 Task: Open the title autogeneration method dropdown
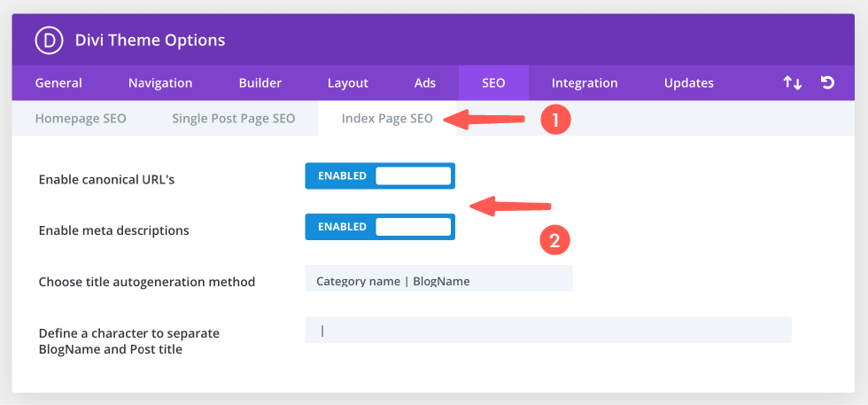coord(438,278)
